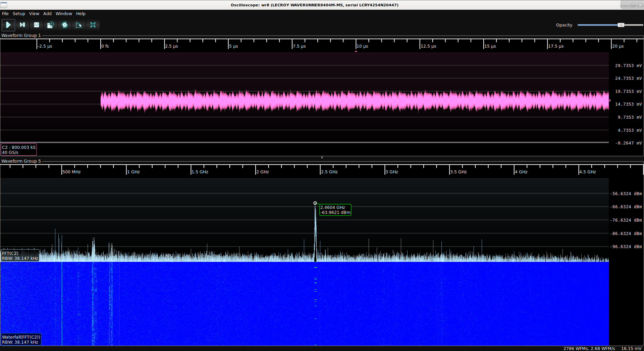This screenshot has height=351, width=644.
Task: Click the Waveform Group 1 title
Action: [x=21, y=36]
